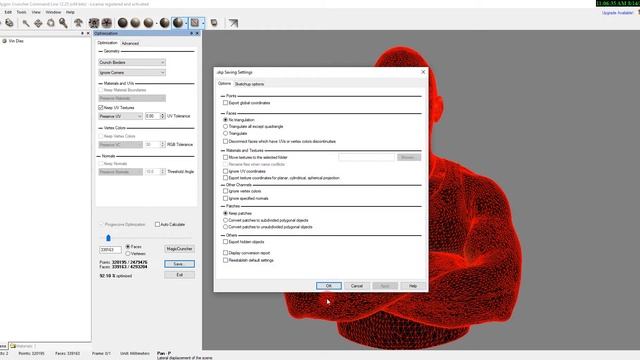Enable Auto Calculate checkbox
The height and width of the screenshot is (360, 640).
[x=157, y=224]
